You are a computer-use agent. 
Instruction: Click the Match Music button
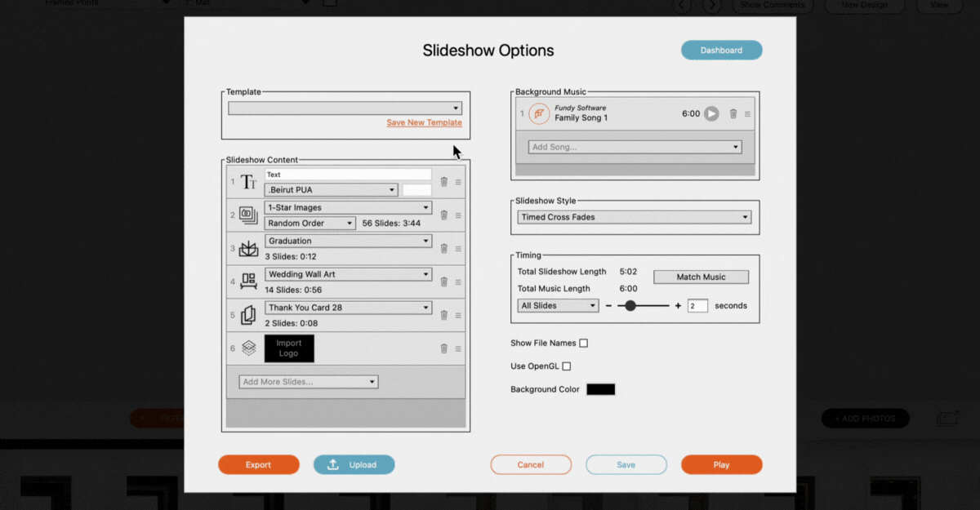[x=701, y=277]
